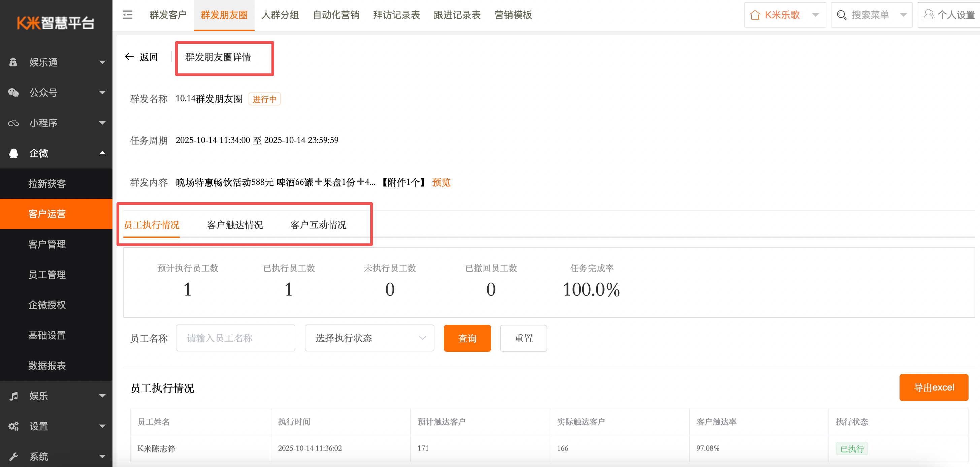
Task: Switch to 客户触达情况 tab
Action: click(235, 225)
